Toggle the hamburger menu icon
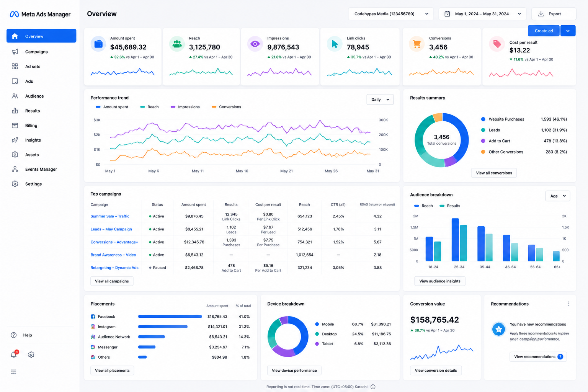 14,372
